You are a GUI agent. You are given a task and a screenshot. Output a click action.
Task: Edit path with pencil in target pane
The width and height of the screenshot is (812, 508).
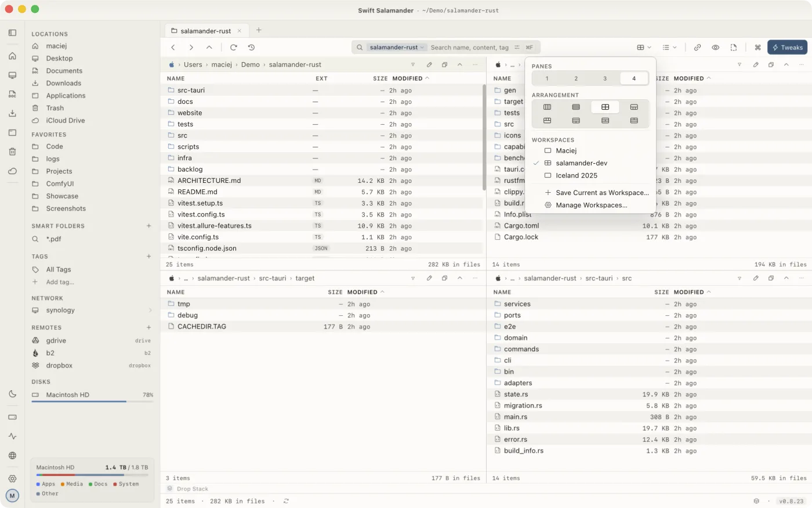tap(429, 278)
